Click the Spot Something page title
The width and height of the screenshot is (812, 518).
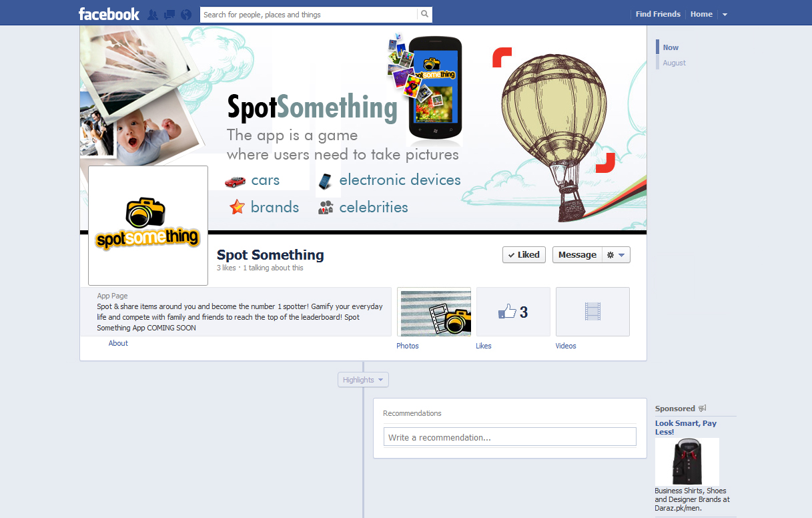pyautogui.click(x=270, y=255)
